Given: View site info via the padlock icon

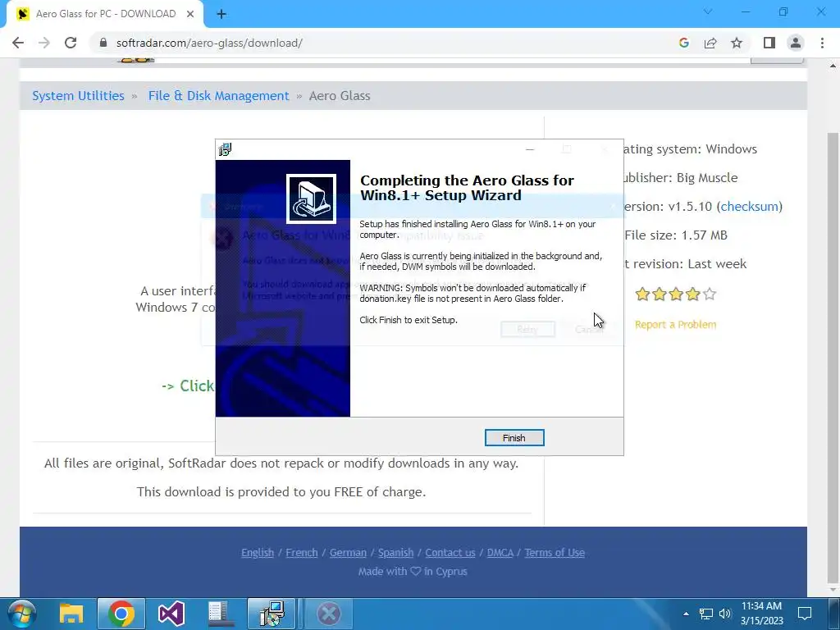Looking at the screenshot, I should click(x=103, y=43).
